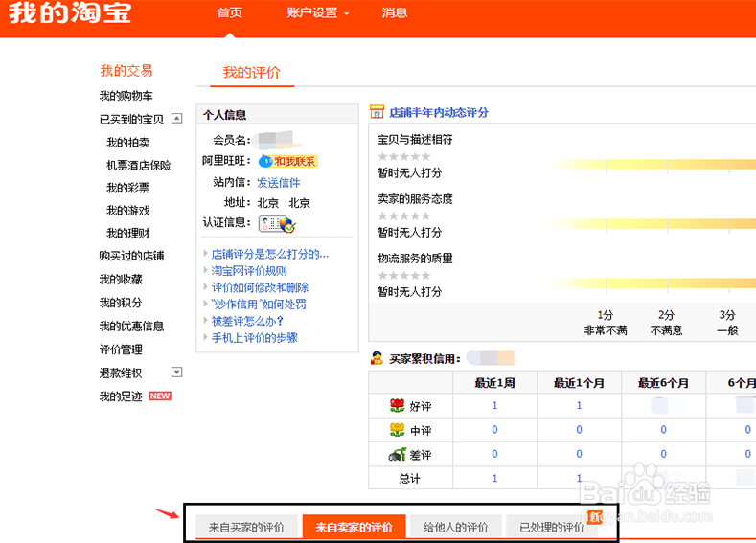Open 店铺评分是怎么打分的 help link

tap(269, 254)
